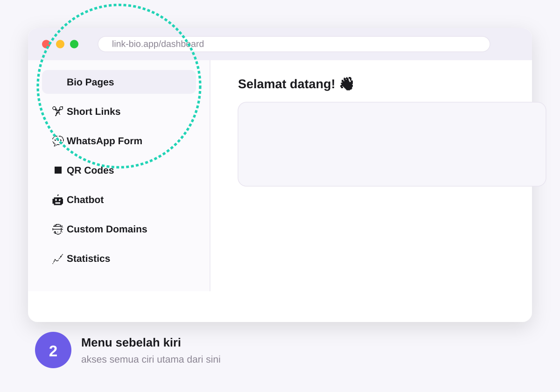Image resolution: width=560 pixels, height=392 pixels.
Task: Click the robot icon beside Chatbot
Action: click(58, 200)
